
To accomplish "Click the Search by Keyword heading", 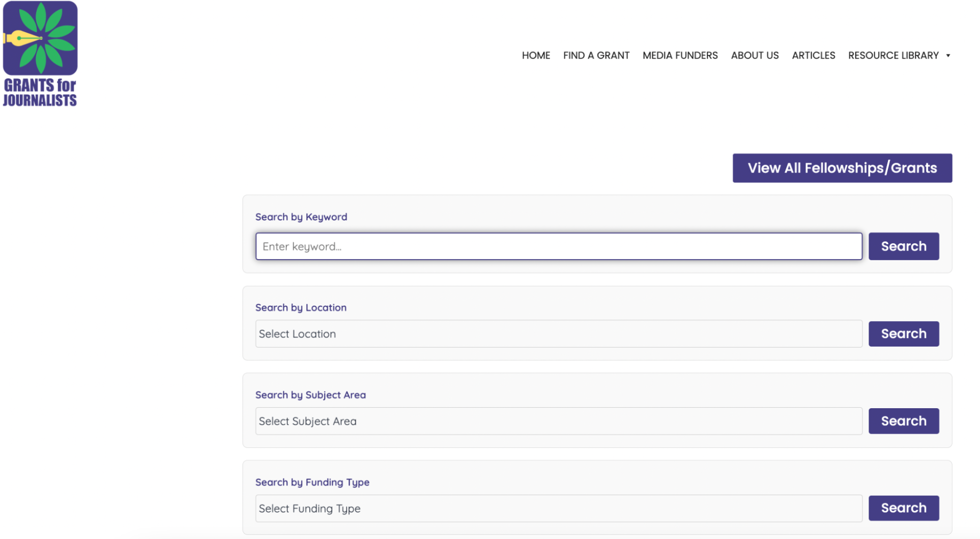I will (x=301, y=217).
